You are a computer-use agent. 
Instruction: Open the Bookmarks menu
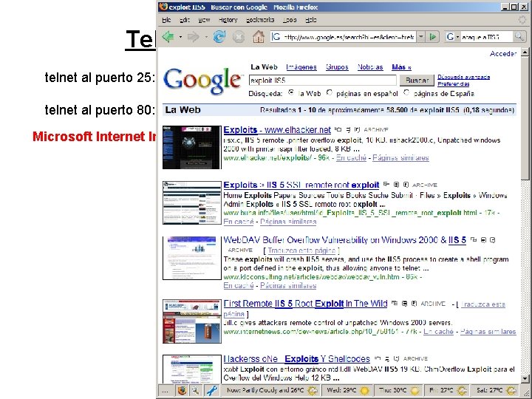260,20
